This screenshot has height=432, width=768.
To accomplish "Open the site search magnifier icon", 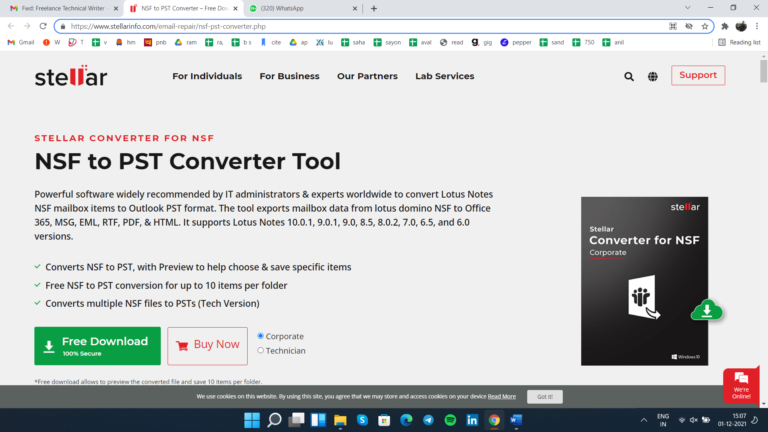I will click(x=629, y=76).
